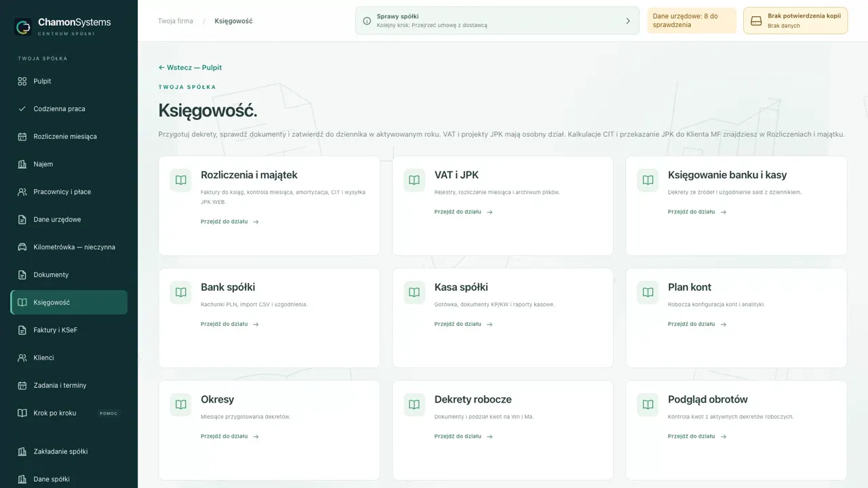Image resolution: width=868 pixels, height=488 pixels.
Task: Click the book icon on Plan kont card
Action: click(x=648, y=292)
